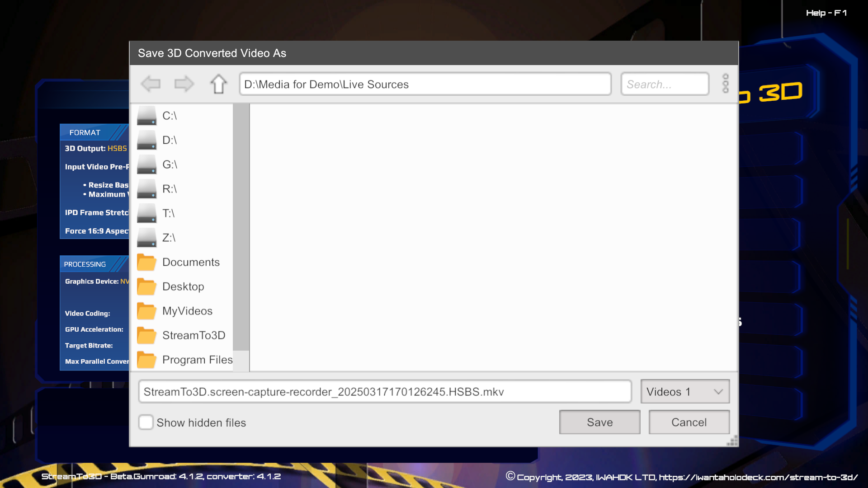This screenshot has height=488, width=868.
Task: Open the G:\ drive
Action: click(170, 164)
